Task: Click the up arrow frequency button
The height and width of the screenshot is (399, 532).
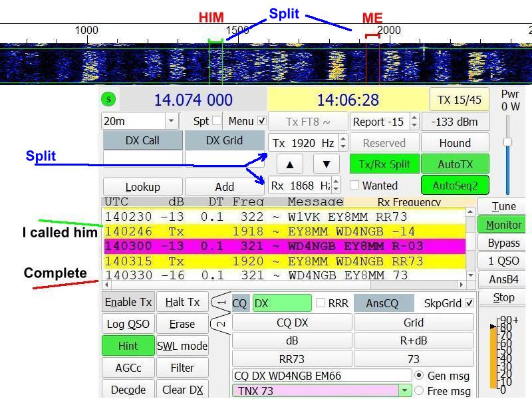Action: coord(290,164)
